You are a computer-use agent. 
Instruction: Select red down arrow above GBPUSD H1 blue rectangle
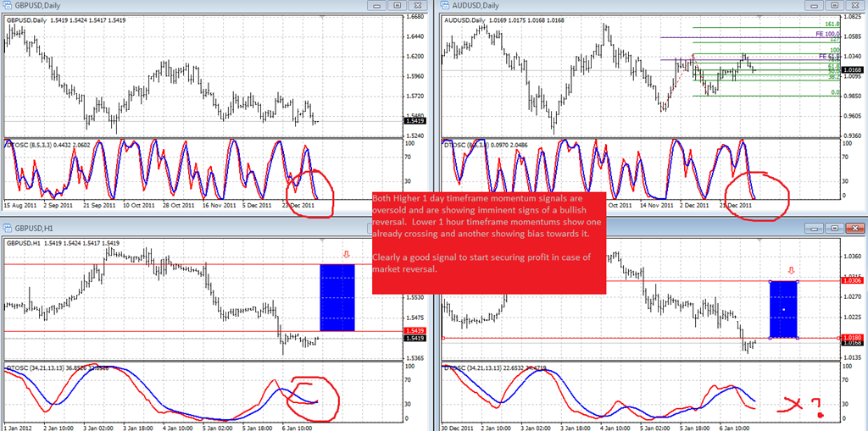347,255
